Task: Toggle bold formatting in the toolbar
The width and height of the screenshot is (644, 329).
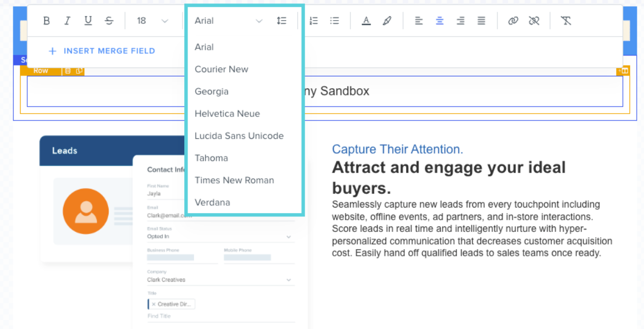Action: coord(47,21)
